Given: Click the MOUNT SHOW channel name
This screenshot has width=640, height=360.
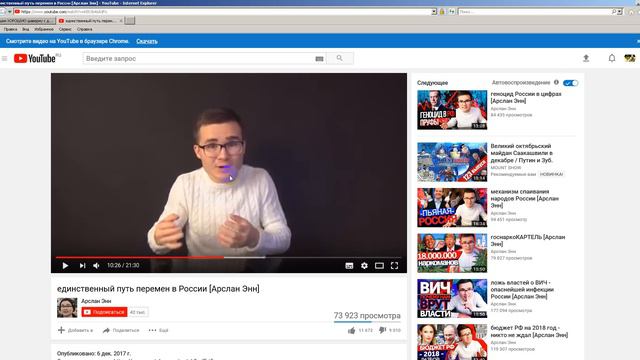Looking at the screenshot, I should point(506,168).
